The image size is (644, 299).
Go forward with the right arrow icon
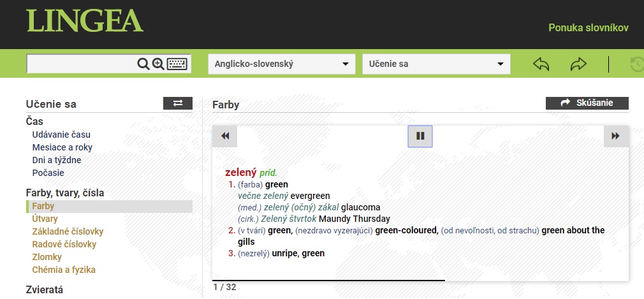point(578,64)
